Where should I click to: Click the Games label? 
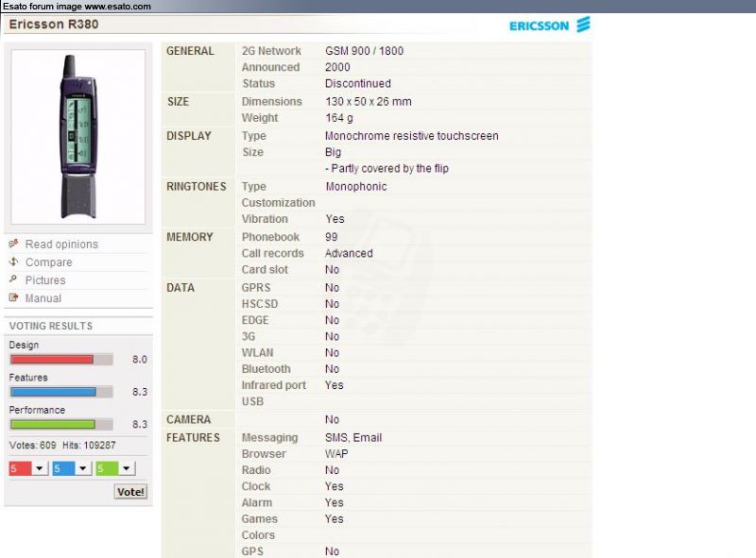coord(259,519)
